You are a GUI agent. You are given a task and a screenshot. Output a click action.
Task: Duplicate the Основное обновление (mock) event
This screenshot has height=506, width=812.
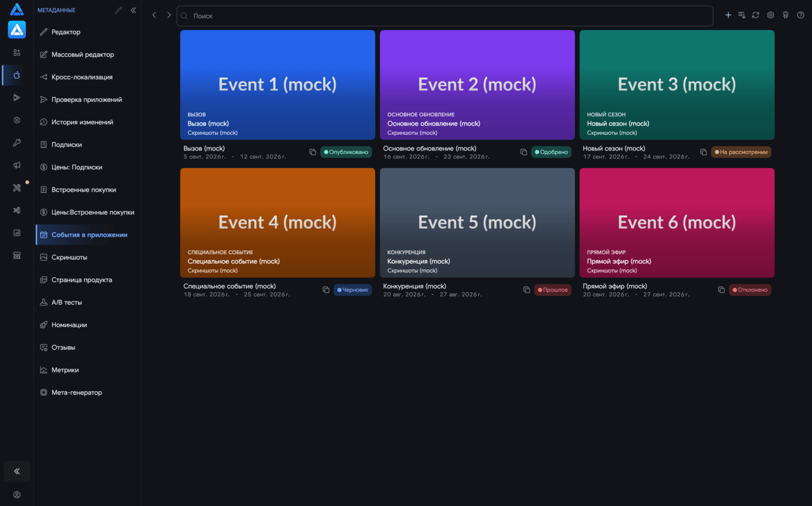coord(523,152)
